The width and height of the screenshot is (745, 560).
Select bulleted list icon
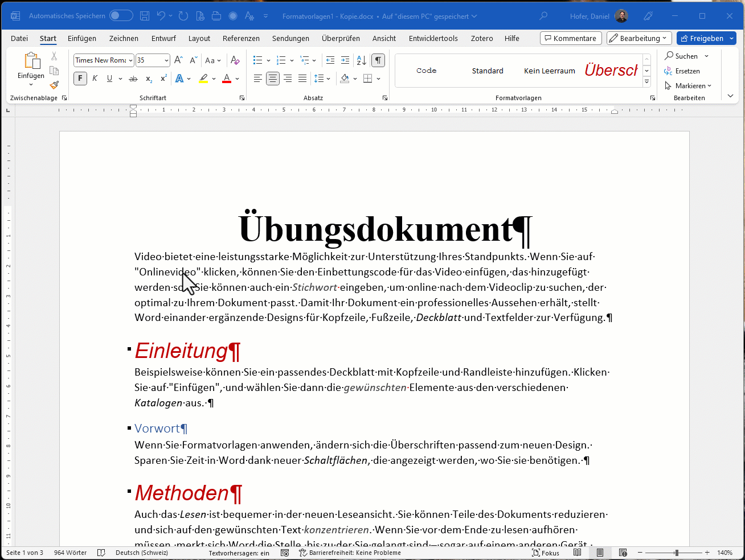coord(258,60)
